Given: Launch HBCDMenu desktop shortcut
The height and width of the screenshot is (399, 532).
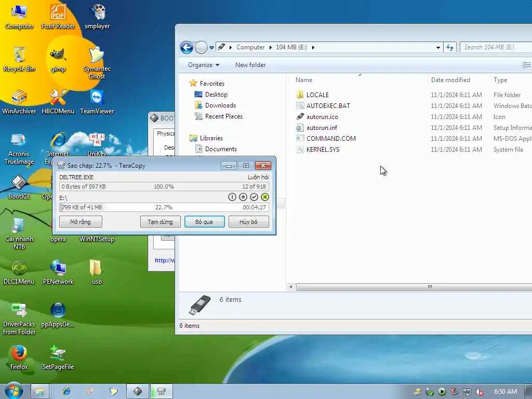Looking at the screenshot, I should tap(58, 102).
